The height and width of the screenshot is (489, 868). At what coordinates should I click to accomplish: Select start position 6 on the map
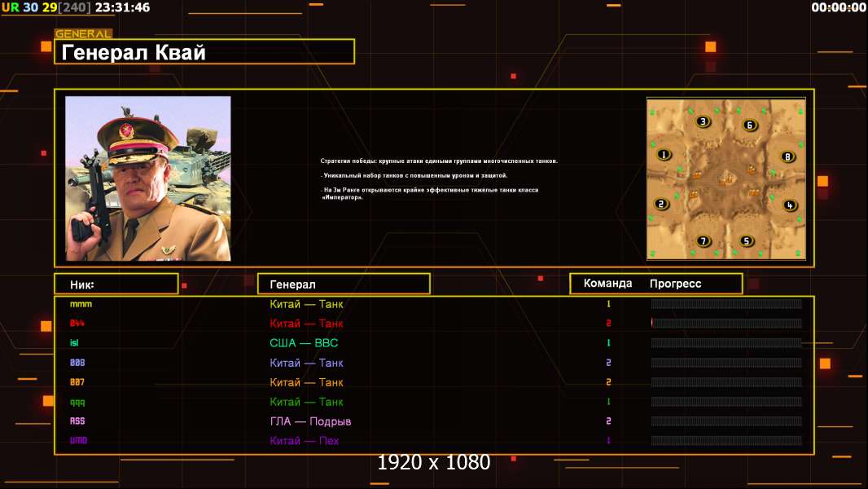[750, 126]
